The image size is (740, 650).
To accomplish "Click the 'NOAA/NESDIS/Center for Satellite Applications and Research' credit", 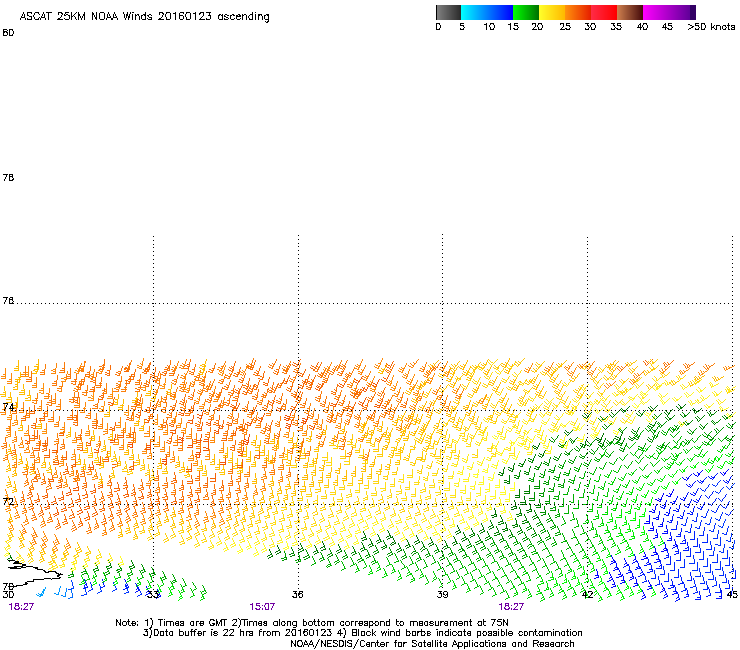I will click(x=432, y=644).
